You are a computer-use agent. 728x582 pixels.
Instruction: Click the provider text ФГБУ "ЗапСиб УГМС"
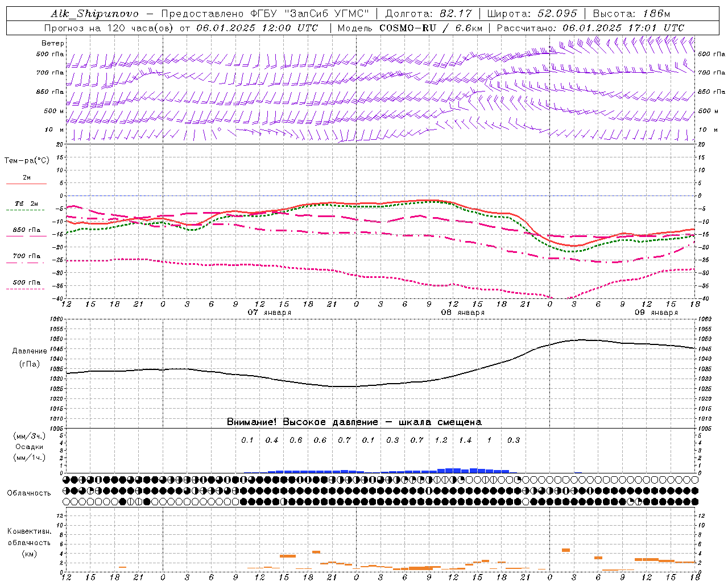point(310,14)
